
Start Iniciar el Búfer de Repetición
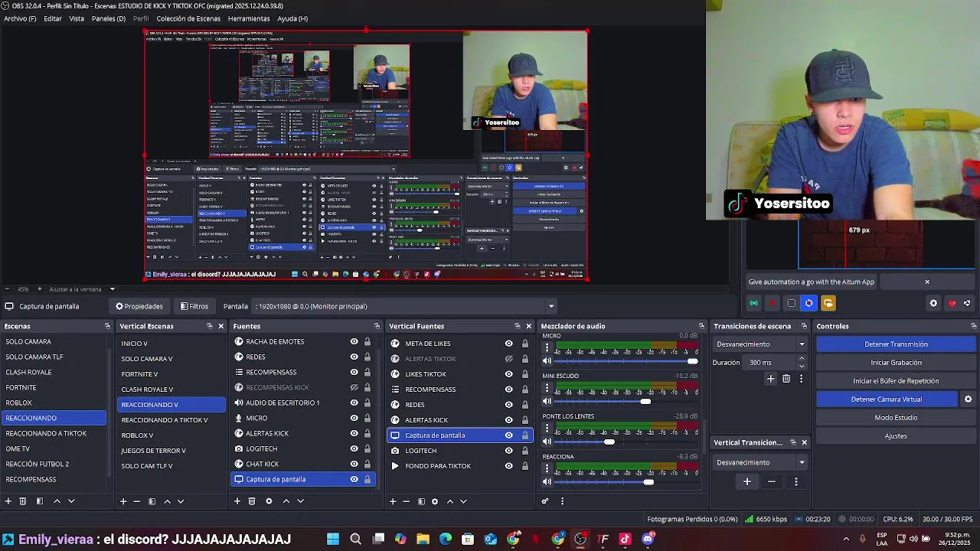(896, 381)
